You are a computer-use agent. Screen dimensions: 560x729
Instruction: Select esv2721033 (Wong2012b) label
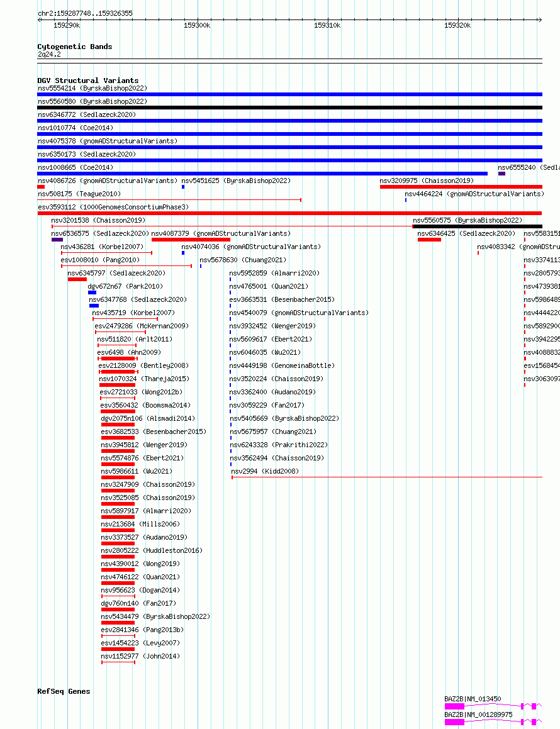[142, 392]
